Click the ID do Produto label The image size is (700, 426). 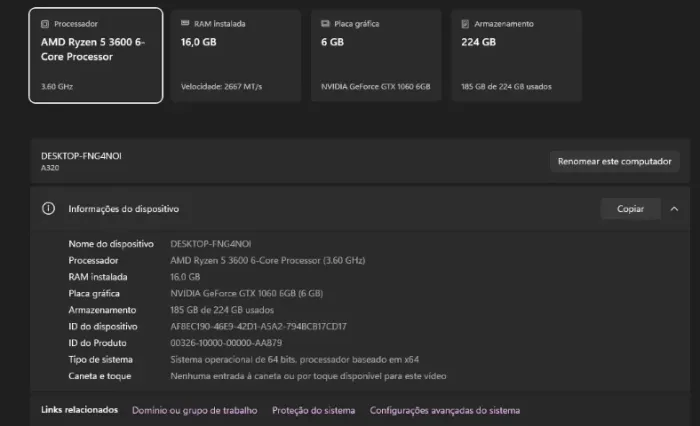pyautogui.click(x=97, y=343)
